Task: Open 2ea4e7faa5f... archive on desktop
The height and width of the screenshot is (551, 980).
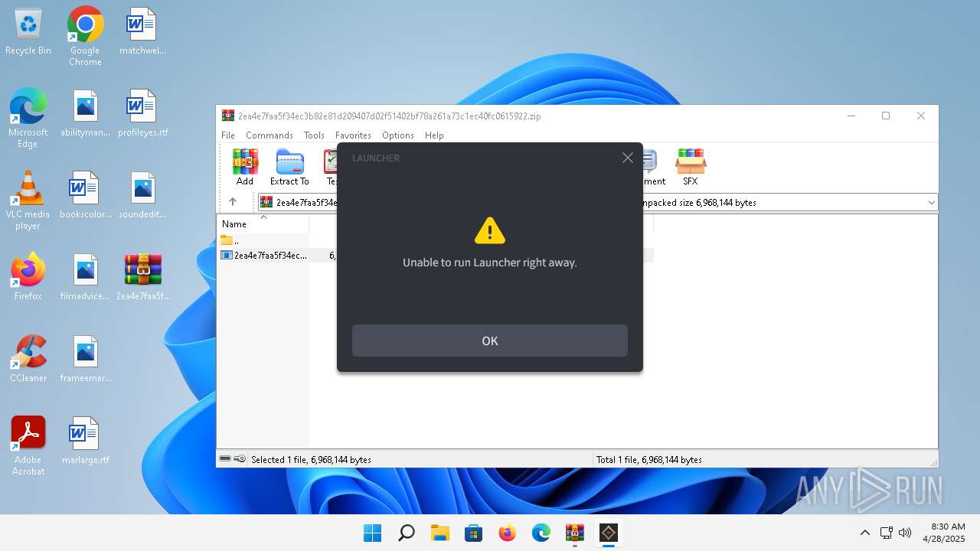Action: click(x=142, y=277)
